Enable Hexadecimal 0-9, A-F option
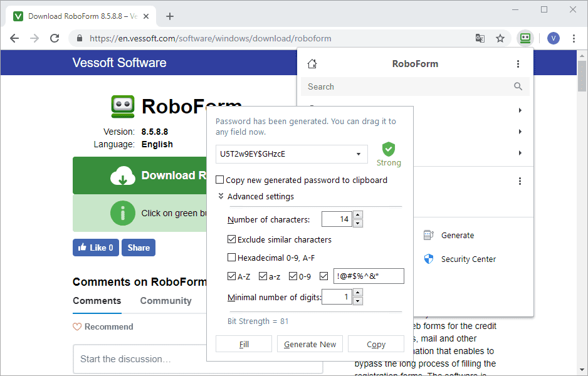The height and width of the screenshot is (376, 588). coord(231,258)
